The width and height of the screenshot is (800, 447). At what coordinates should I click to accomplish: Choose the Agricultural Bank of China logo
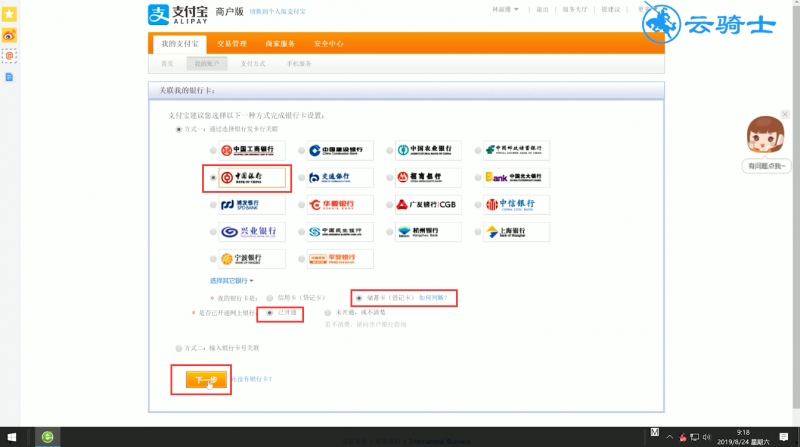point(428,150)
